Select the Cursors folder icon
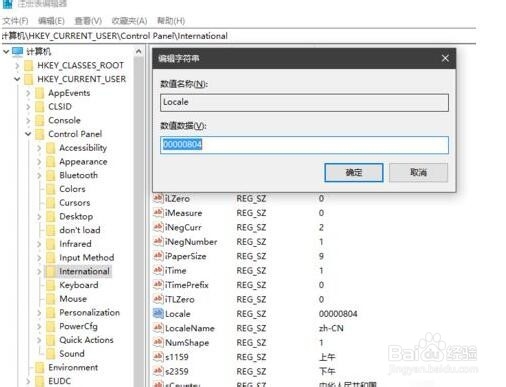Screen dimensions: 506x387 click(51, 203)
